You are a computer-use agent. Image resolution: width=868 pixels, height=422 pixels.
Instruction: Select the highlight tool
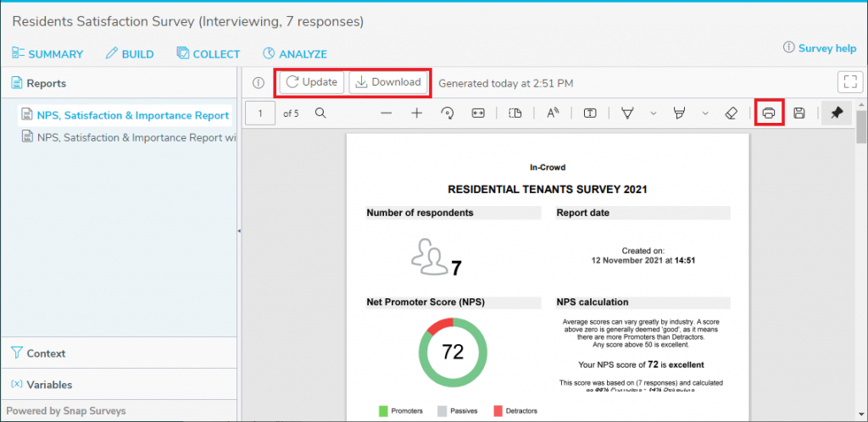tap(679, 114)
